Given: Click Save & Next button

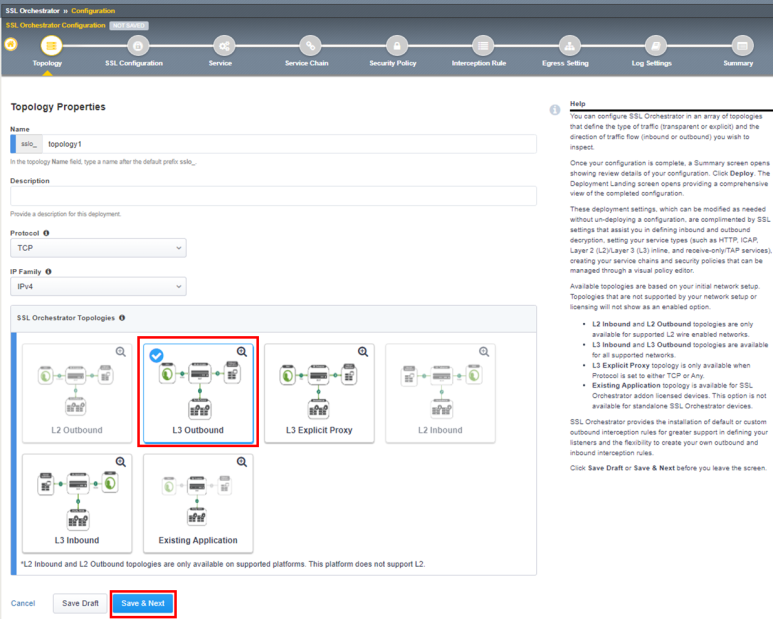Looking at the screenshot, I should point(143,603).
